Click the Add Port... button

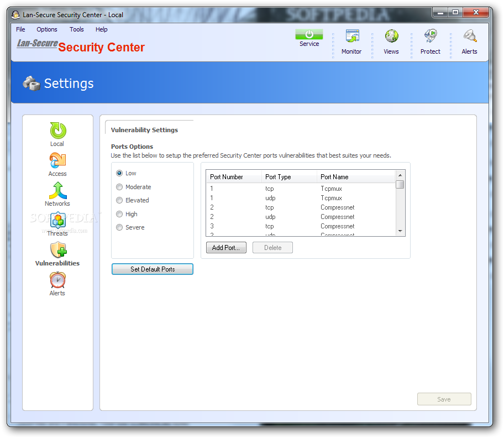pyautogui.click(x=226, y=248)
